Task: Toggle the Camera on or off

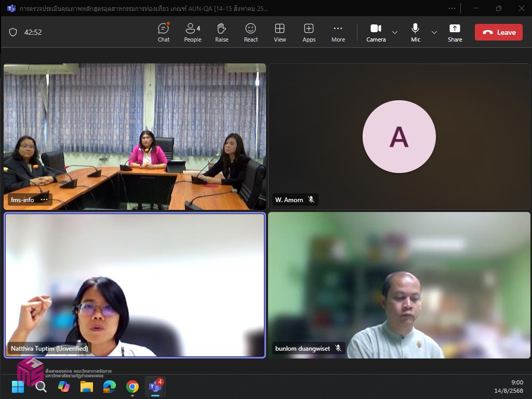Action: 376,32
